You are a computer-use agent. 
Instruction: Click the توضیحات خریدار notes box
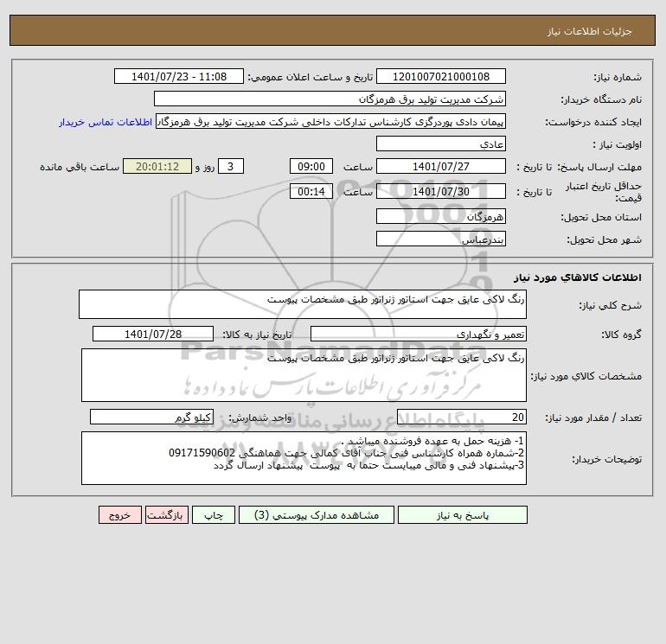point(304,458)
